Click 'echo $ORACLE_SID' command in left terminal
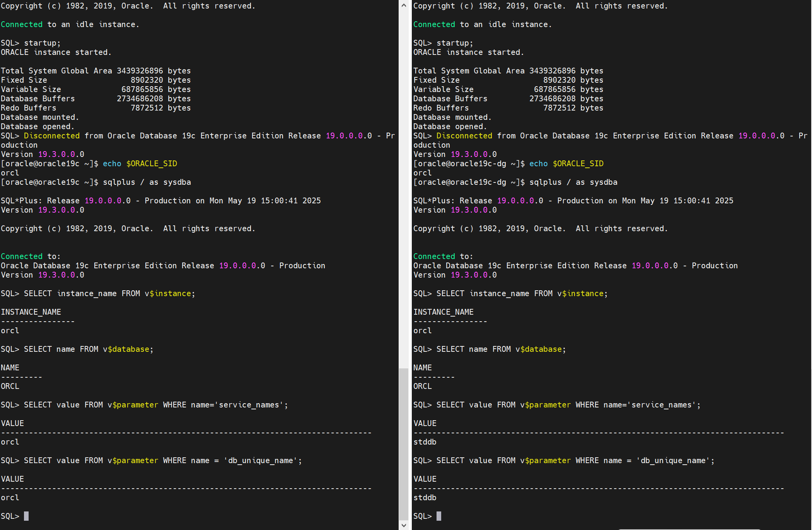 click(x=140, y=164)
